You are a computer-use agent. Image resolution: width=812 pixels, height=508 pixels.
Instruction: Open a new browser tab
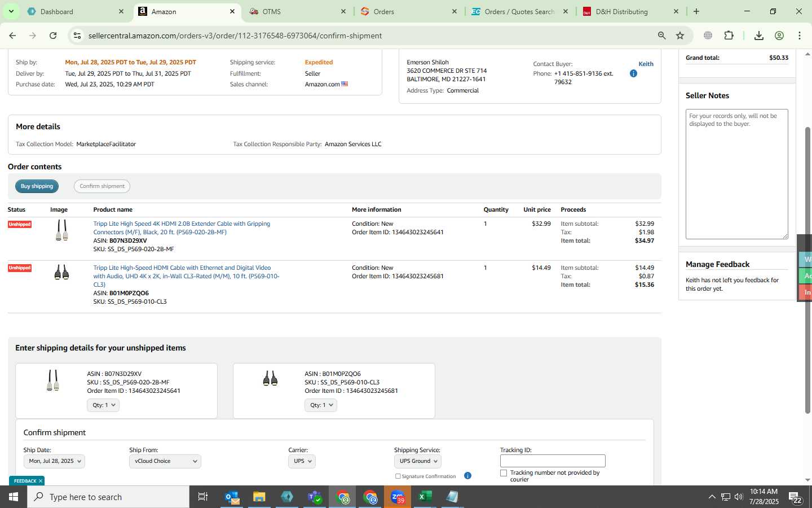[x=696, y=11]
